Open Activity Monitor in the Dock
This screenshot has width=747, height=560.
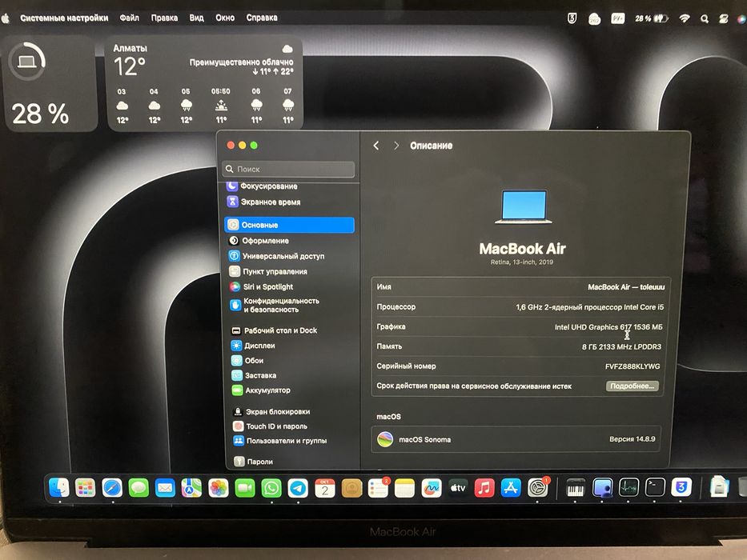[629, 488]
